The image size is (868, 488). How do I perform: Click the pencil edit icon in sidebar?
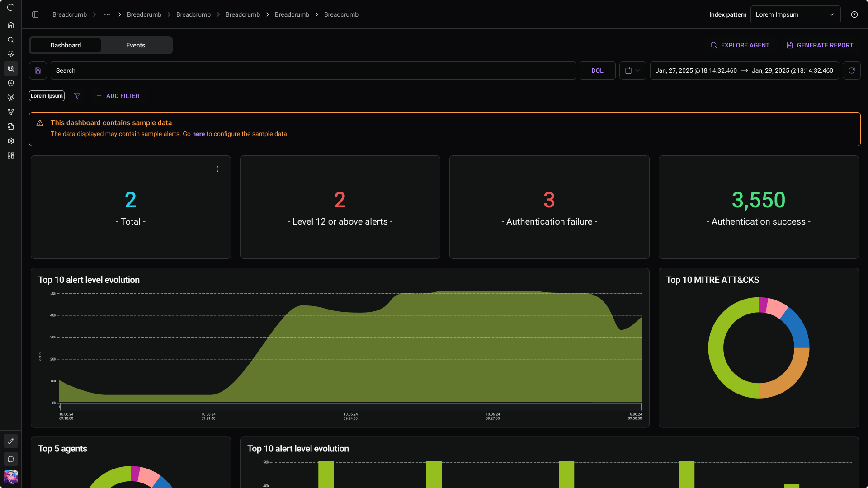(x=11, y=441)
